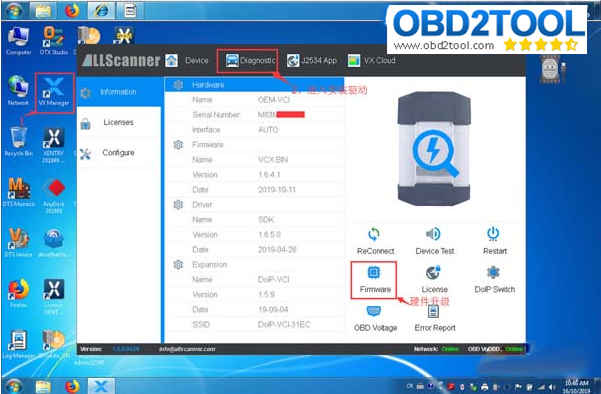
Task: Click the taskbar clock
Action: pyautogui.click(x=576, y=386)
